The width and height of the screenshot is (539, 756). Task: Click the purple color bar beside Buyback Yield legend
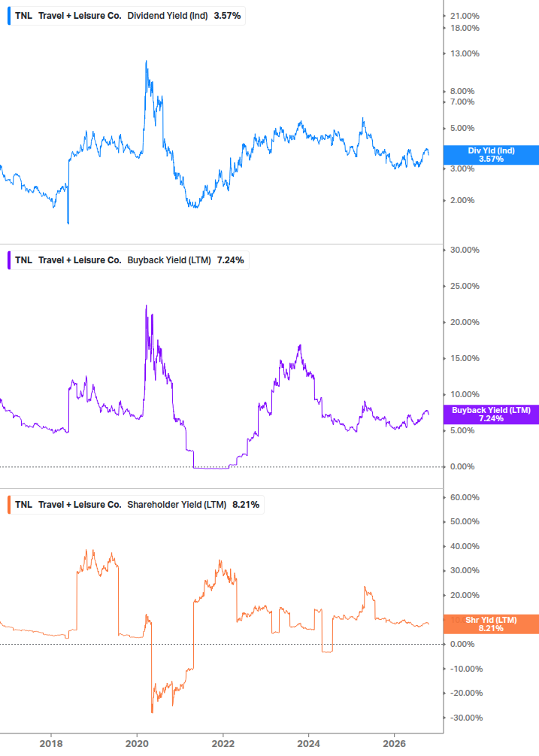[x=9, y=260]
